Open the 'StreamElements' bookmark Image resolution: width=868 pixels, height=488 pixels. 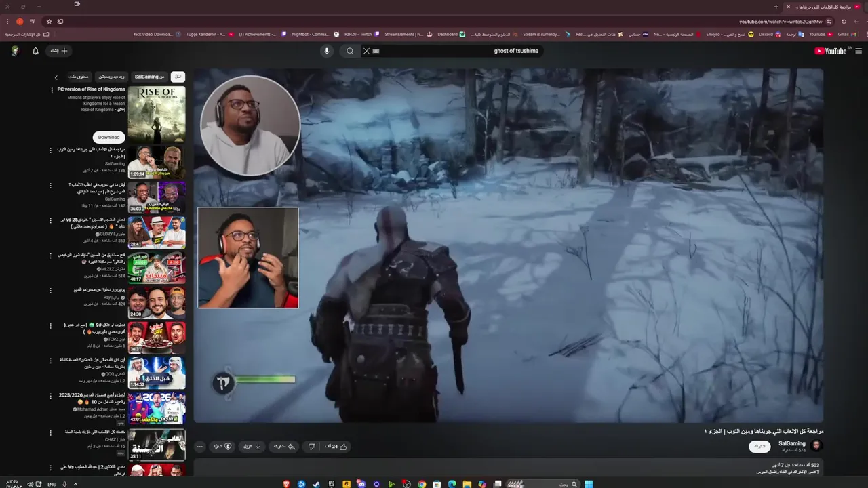[408, 34]
